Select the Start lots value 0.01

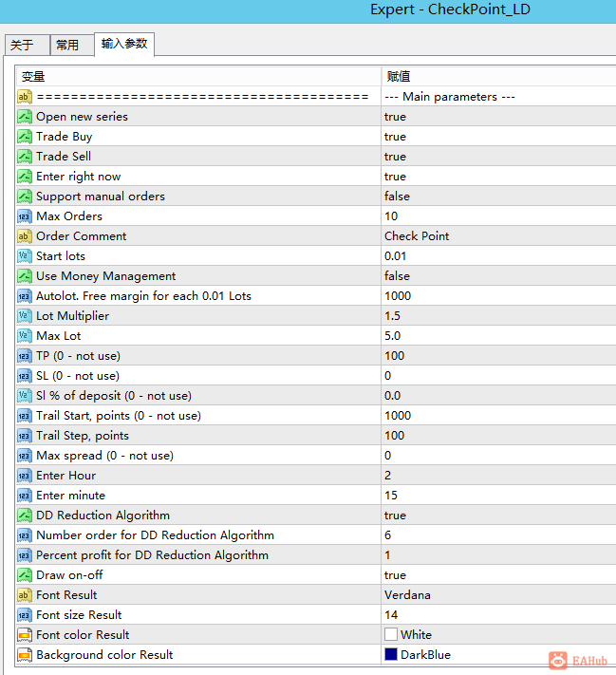pyautogui.click(x=395, y=256)
